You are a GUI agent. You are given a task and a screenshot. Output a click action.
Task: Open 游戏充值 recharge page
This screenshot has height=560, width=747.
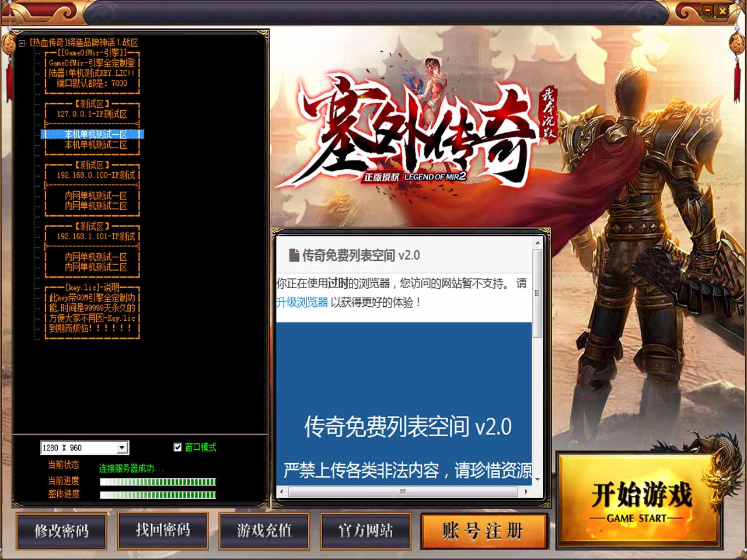tap(264, 530)
